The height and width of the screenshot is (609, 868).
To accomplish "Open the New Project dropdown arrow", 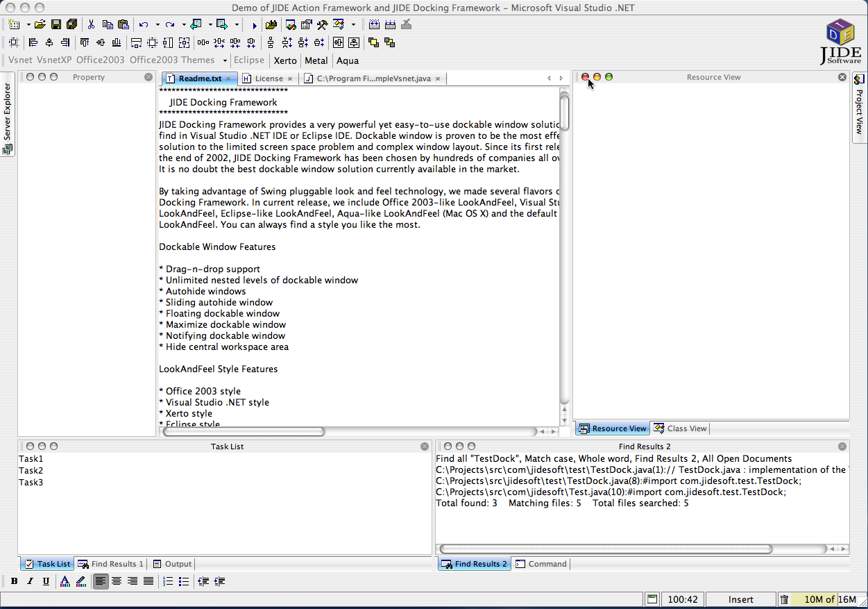I will tap(28, 25).
